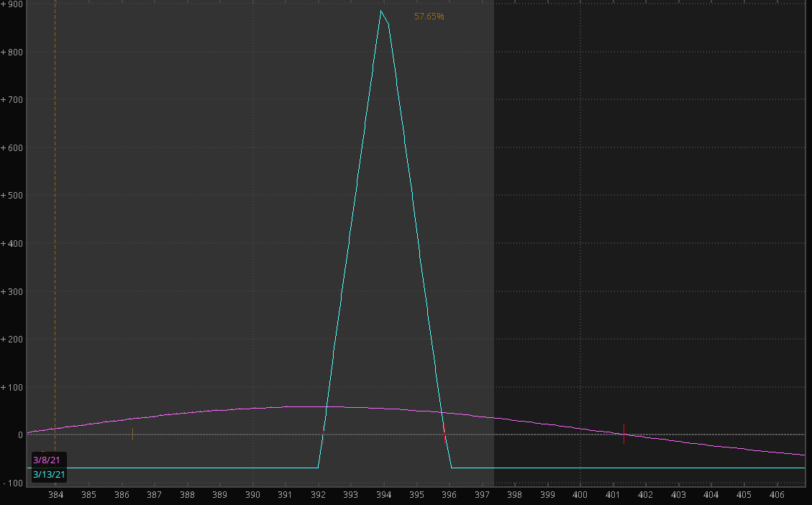Click the +500 label on the y-axis
This screenshot has width=812, height=505.
(12, 196)
